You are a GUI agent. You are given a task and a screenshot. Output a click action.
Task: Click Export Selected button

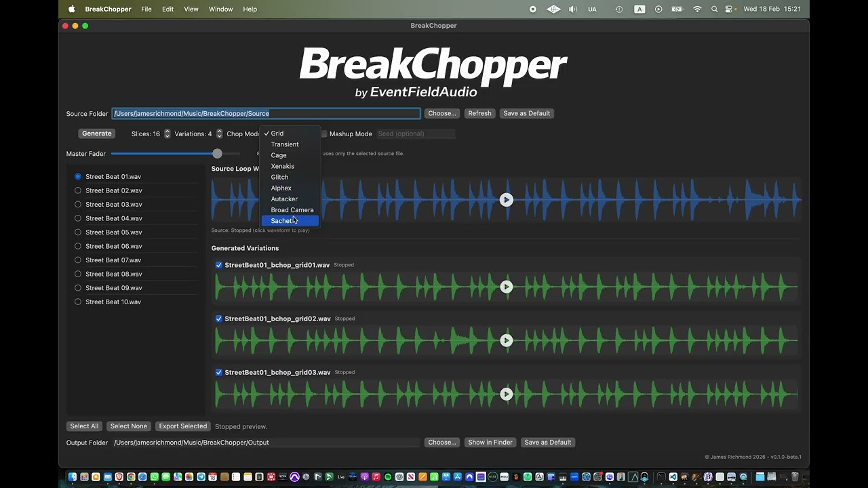click(x=183, y=426)
